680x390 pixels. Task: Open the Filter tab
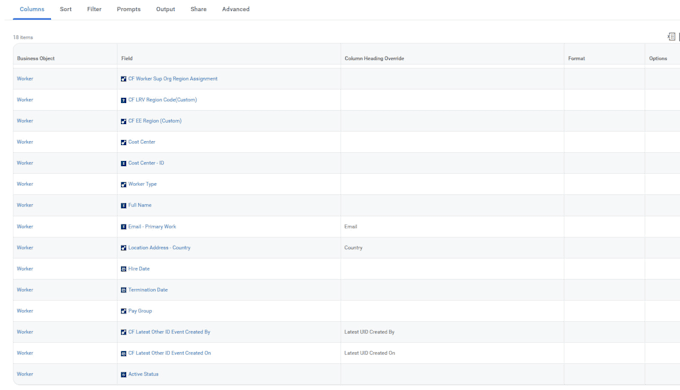pos(94,9)
